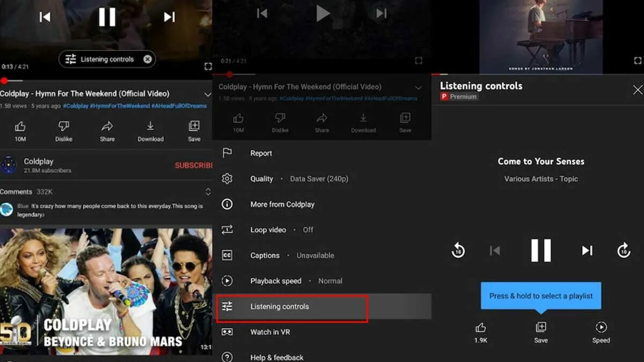Dismiss the Listening controls chip
The image size is (644, 362).
click(x=148, y=59)
